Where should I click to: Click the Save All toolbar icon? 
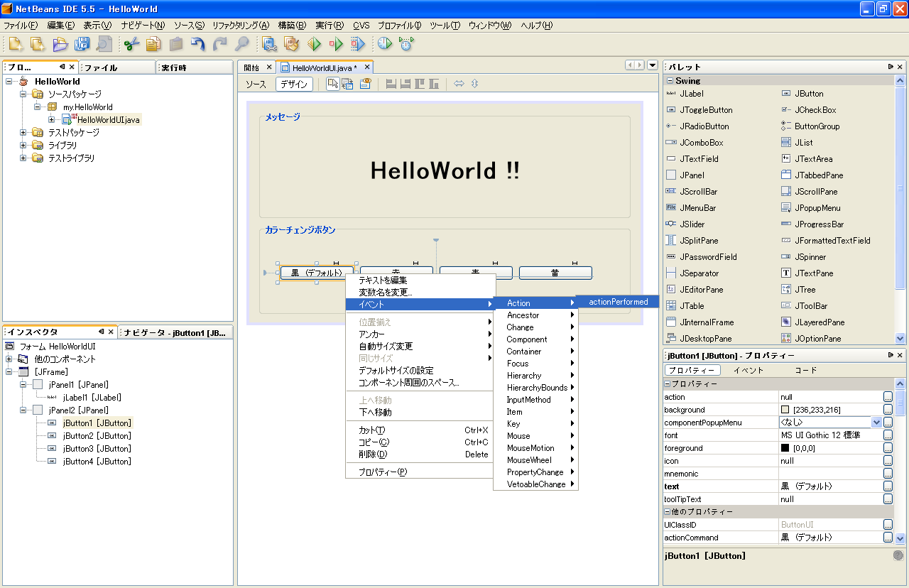click(x=82, y=44)
